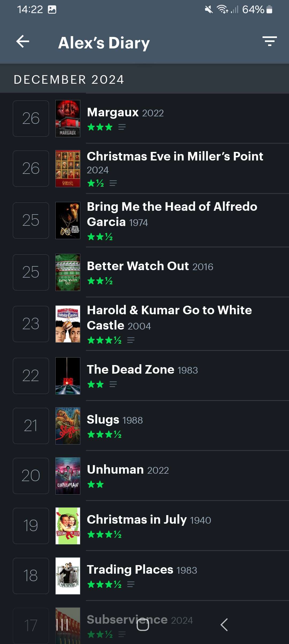The image size is (289, 644).
Task: Tap the Slugs poster thumbnail
Action: click(68, 426)
